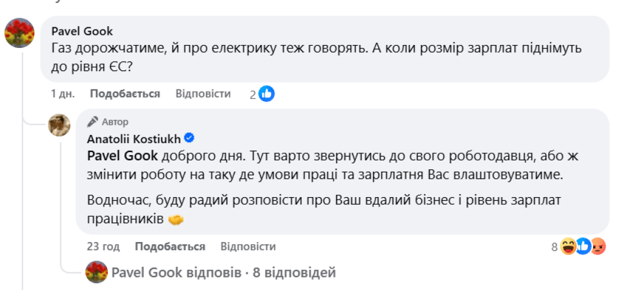
Task: Click the laughing face reaction icon
Action: tap(569, 247)
